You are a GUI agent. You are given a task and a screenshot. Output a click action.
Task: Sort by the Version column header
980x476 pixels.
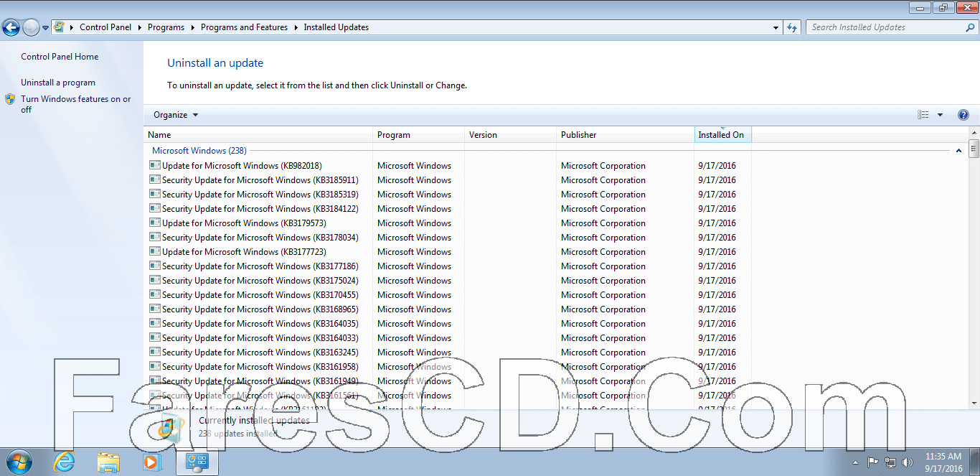click(510, 135)
